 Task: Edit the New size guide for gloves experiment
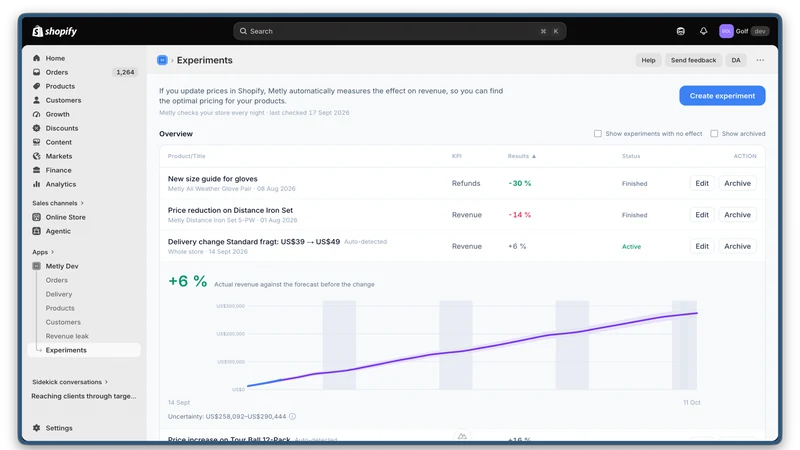(702, 183)
